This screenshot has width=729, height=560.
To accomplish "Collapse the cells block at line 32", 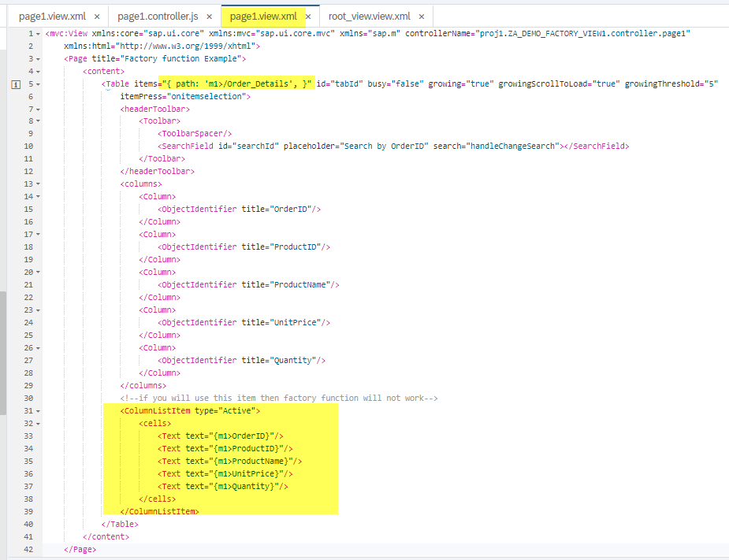I will (38, 424).
